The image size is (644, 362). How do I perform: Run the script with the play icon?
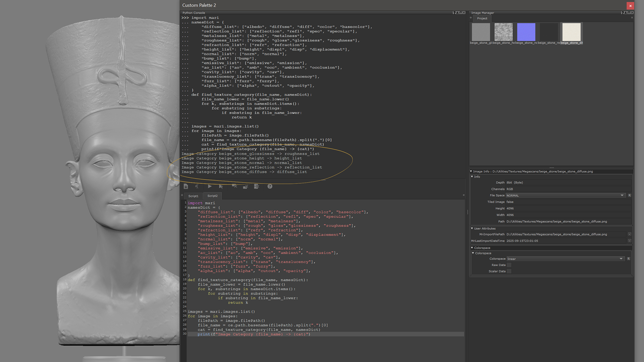[210, 186]
